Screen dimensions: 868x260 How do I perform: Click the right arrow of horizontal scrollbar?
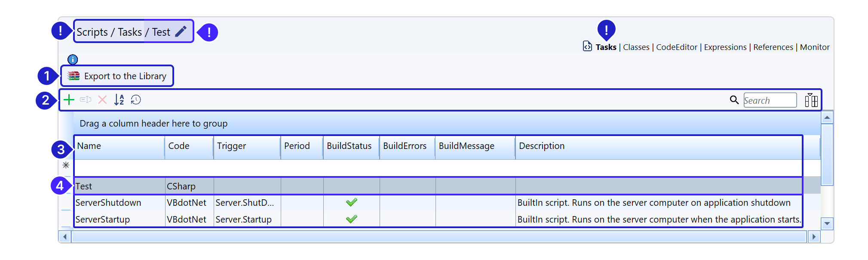coord(813,237)
